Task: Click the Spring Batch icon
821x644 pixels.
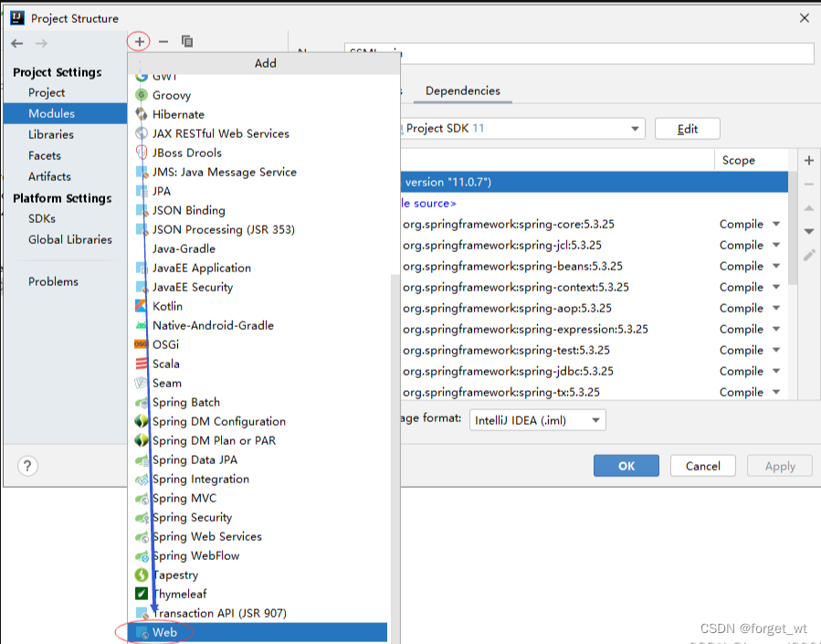Action: click(142, 403)
